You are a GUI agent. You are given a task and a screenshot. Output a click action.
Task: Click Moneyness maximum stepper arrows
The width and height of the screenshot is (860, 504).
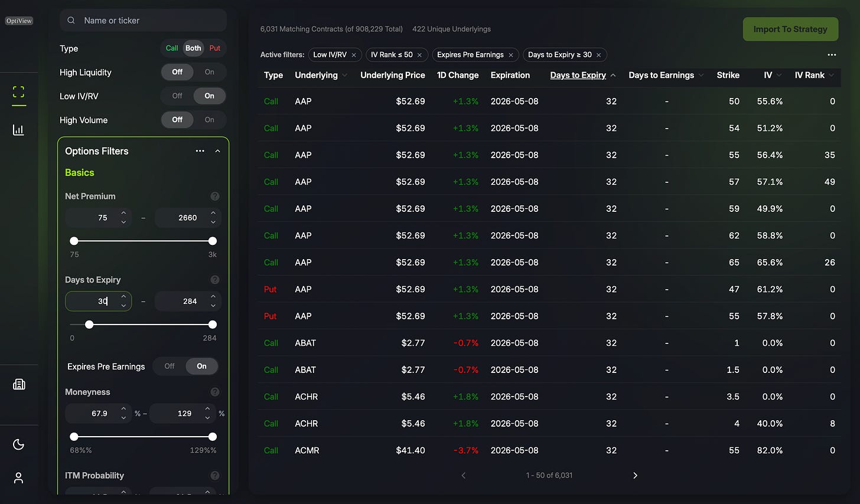pyautogui.click(x=207, y=414)
